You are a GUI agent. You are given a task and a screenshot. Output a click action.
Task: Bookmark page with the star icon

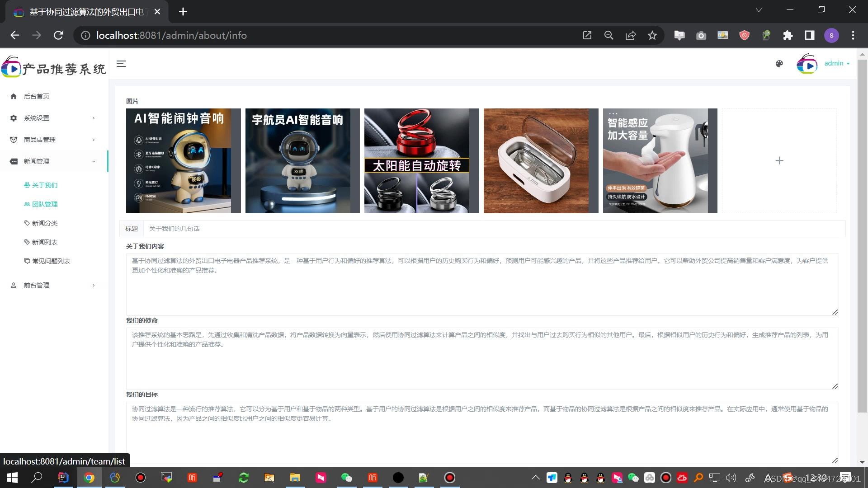(652, 35)
